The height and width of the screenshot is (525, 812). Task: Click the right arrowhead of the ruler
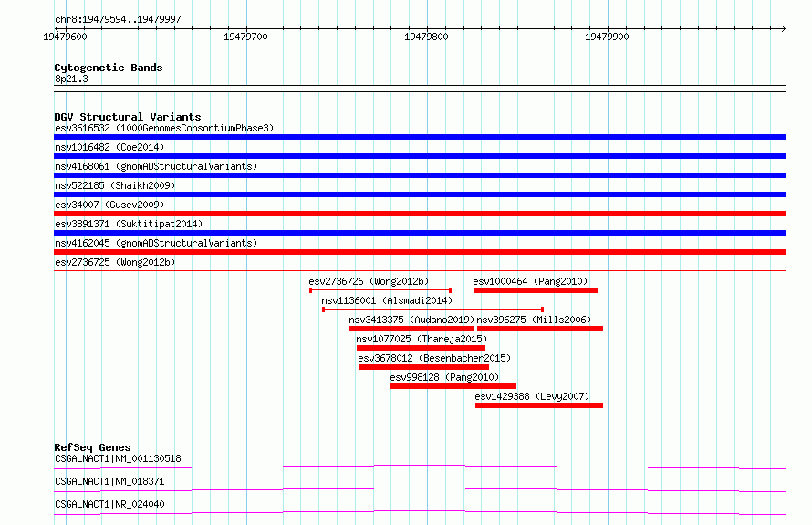[x=784, y=28]
